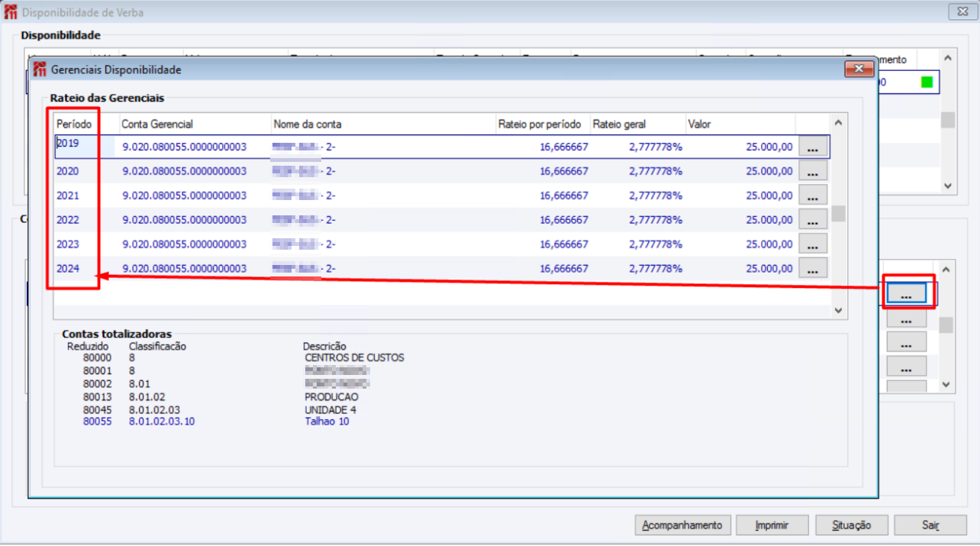Viewport: 980px width, 546px height.
Task: Click the Situação button
Action: (852, 525)
